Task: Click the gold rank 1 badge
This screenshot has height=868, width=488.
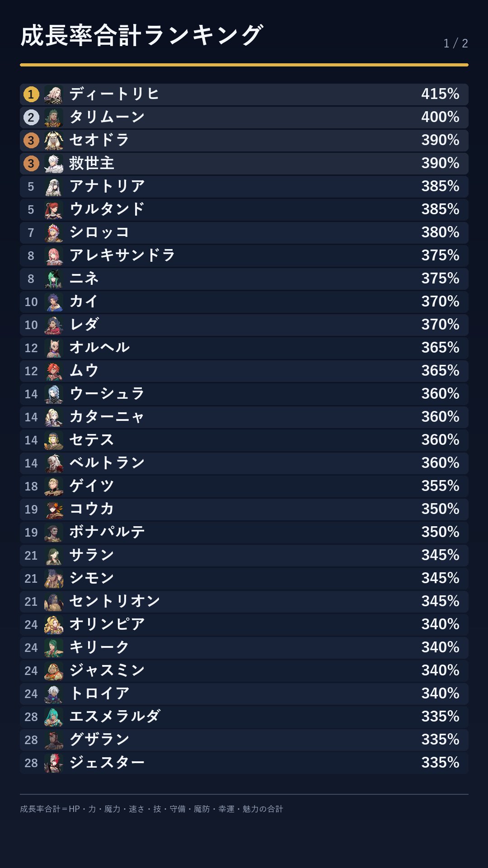Action: [x=31, y=94]
